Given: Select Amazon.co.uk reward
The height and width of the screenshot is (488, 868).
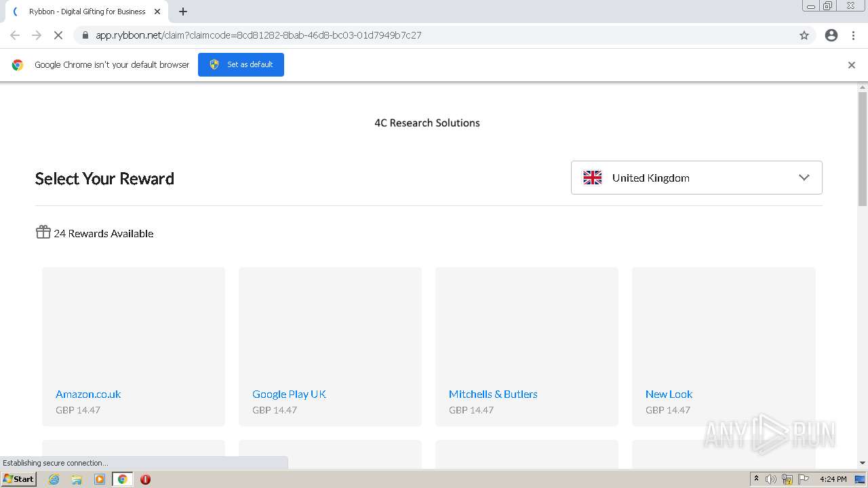Looking at the screenshot, I should coord(88,394).
